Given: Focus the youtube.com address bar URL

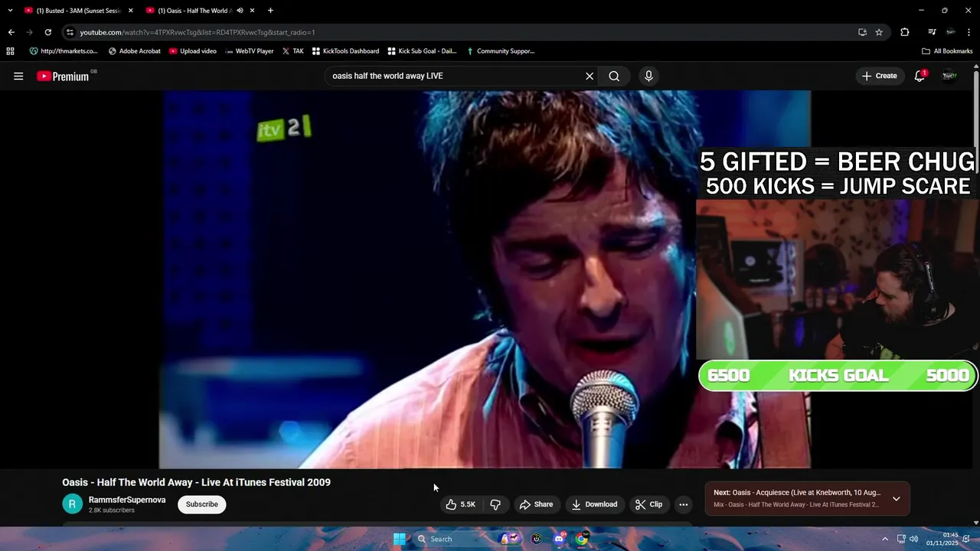Looking at the screenshot, I should (x=198, y=32).
